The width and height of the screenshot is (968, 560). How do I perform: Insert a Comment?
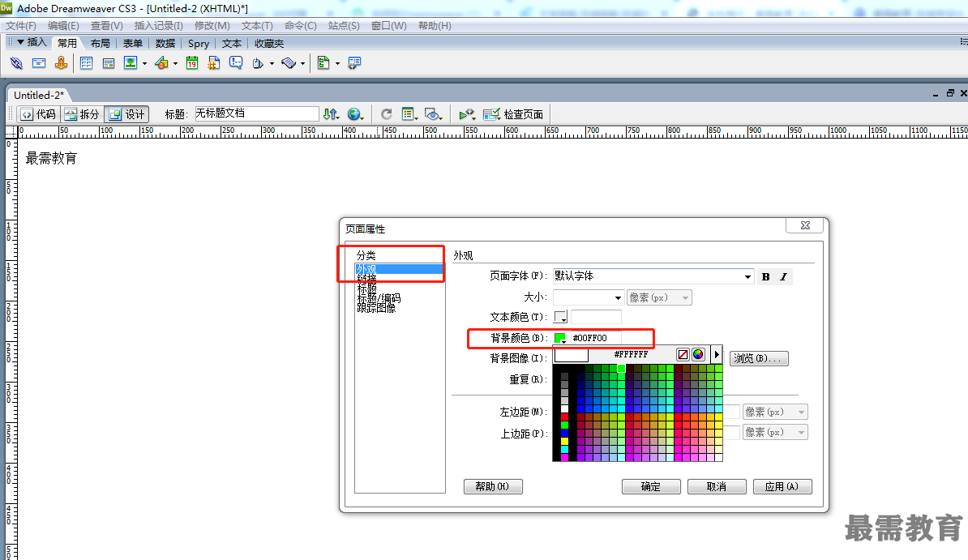tap(236, 63)
